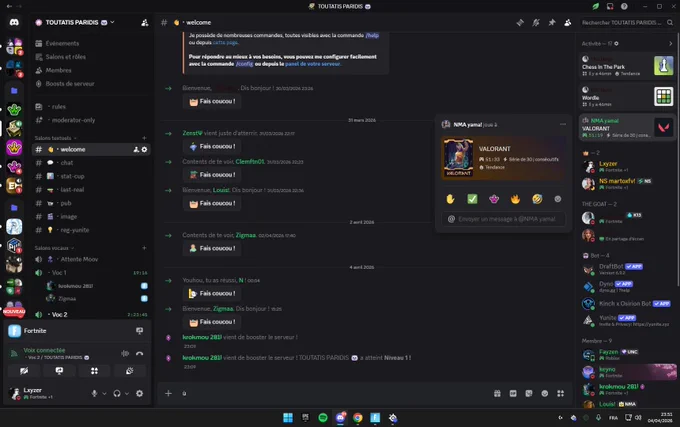
Task: Open Chess In The Park activity card
Action: point(627,66)
